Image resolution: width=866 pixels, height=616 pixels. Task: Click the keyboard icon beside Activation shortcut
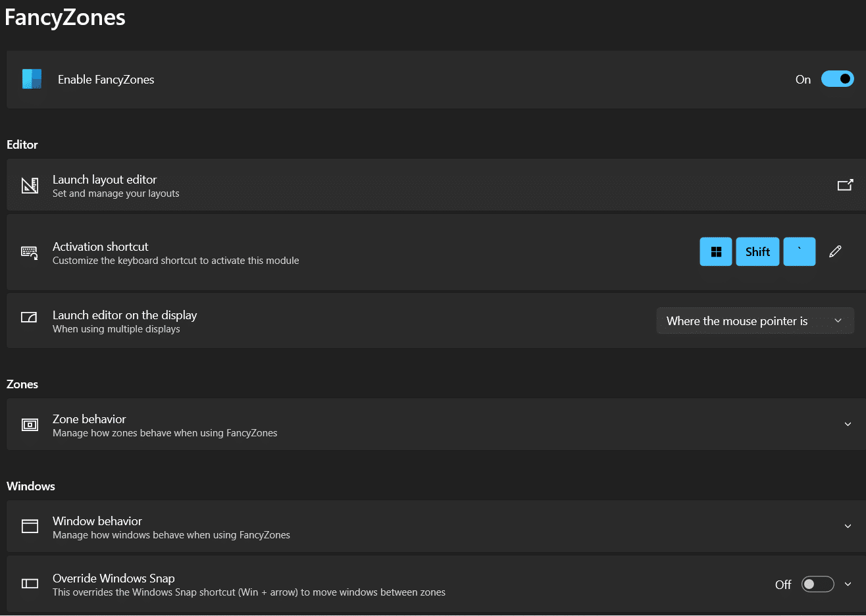click(x=30, y=253)
